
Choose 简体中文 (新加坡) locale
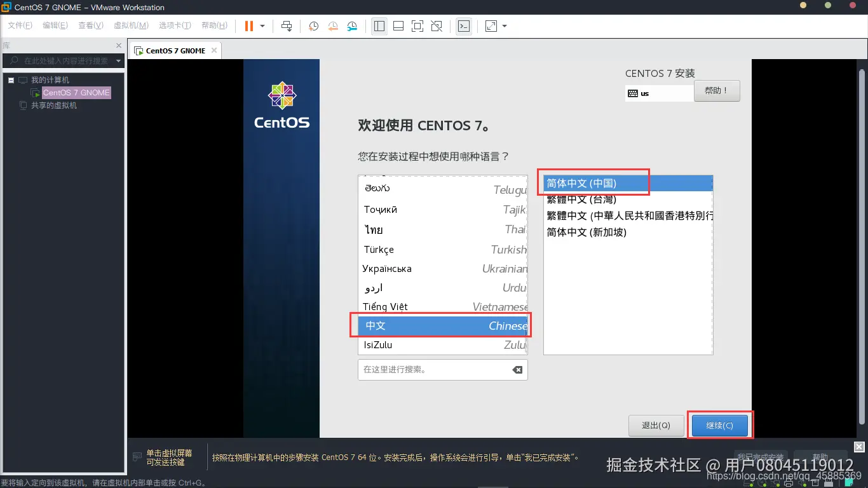tap(628, 233)
